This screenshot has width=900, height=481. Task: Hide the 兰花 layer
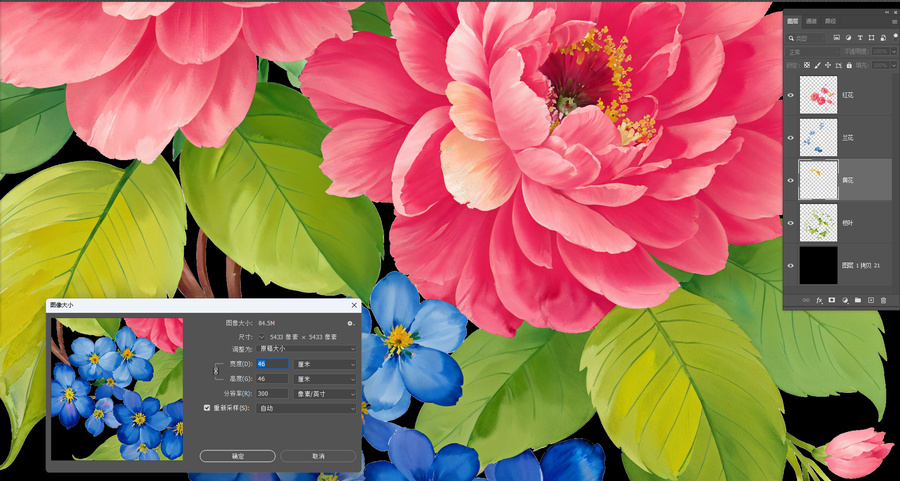click(x=791, y=138)
